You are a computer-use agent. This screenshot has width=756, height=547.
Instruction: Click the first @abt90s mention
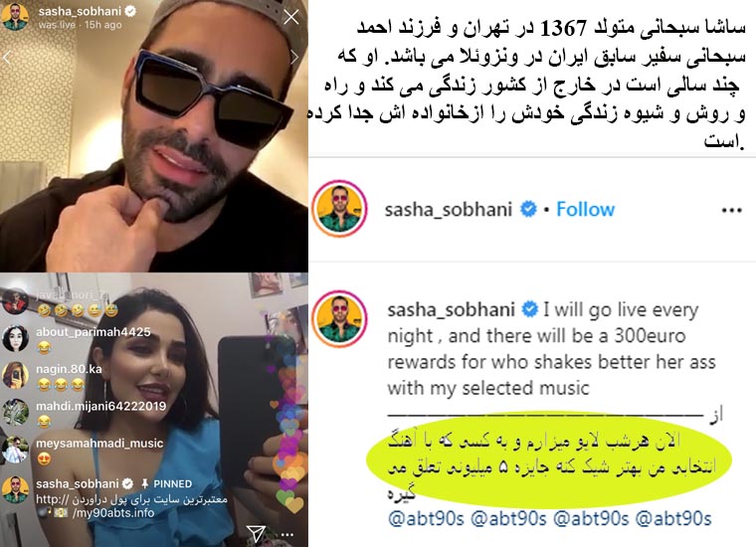(x=426, y=518)
